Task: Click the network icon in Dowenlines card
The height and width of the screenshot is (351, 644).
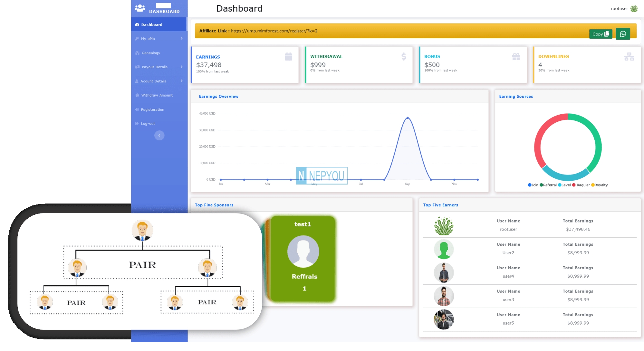Action: (x=629, y=57)
